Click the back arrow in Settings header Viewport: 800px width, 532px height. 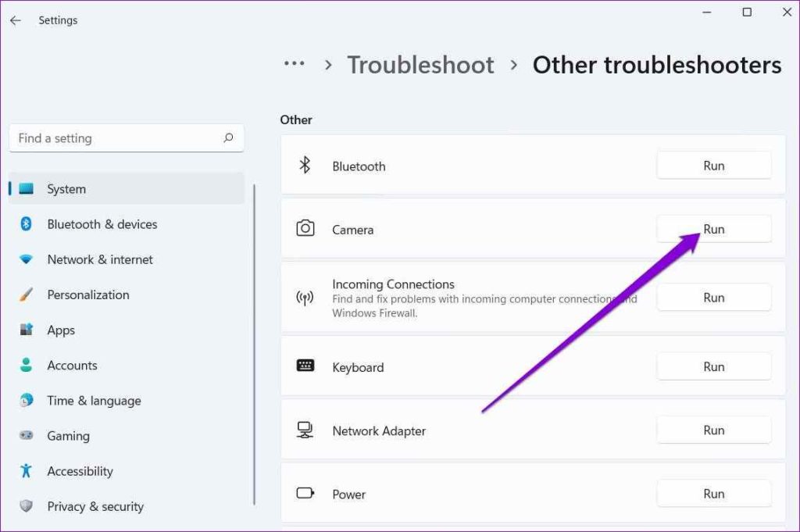(16, 20)
